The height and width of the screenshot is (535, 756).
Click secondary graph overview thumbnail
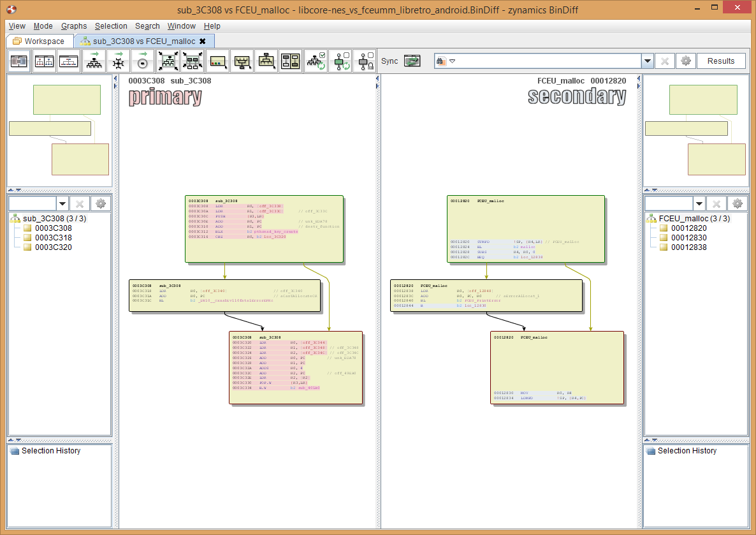click(695, 130)
